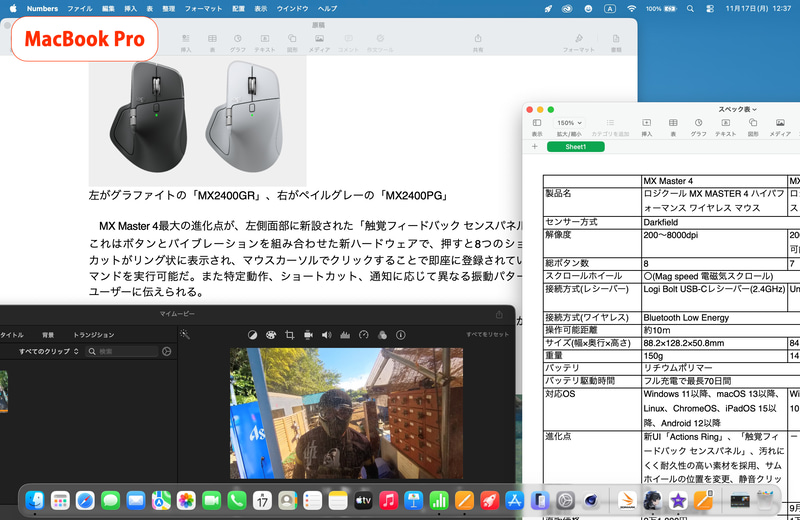This screenshot has height=520, width=800.
Task: Select cell containing Darkfield
Action: (x=714, y=222)
